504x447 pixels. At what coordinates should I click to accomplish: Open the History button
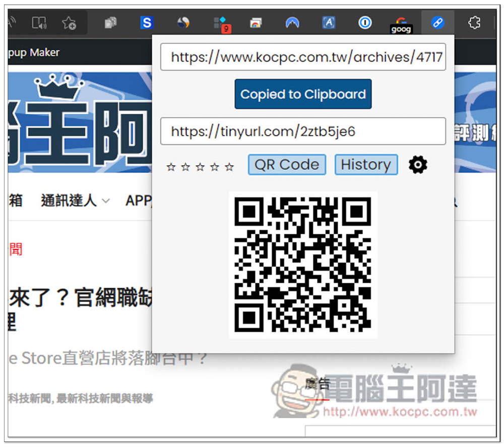366,164
